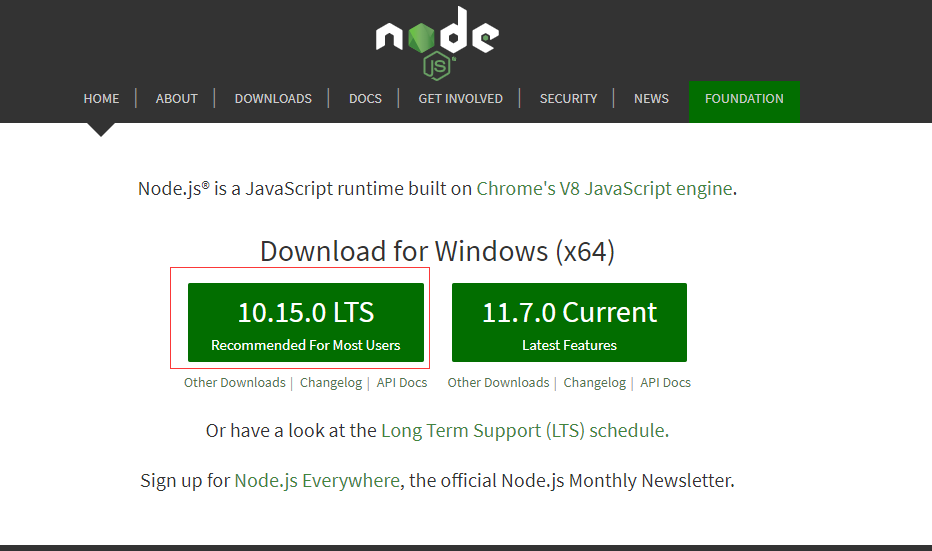
Task: Open API Docs under 11.7.0 Current
Action: [666, 383]
